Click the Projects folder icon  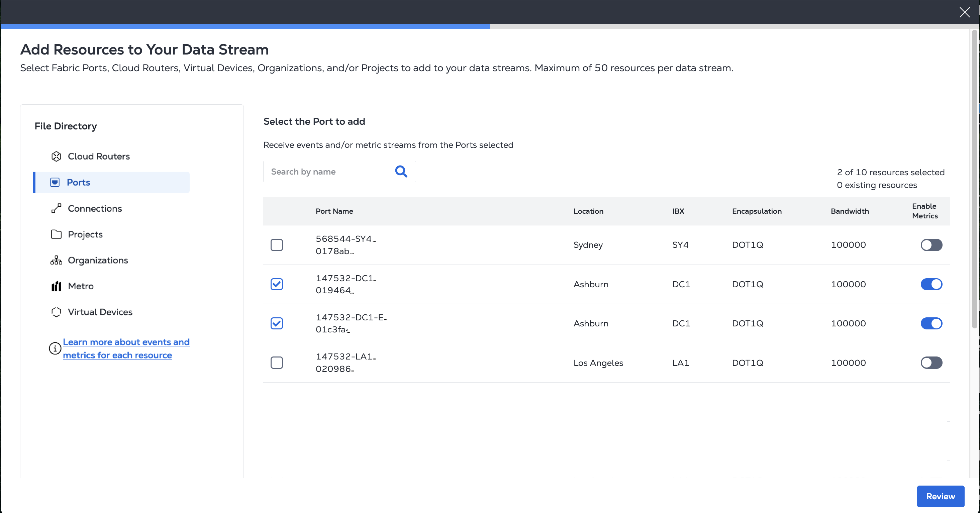click(x=56, y=234)
